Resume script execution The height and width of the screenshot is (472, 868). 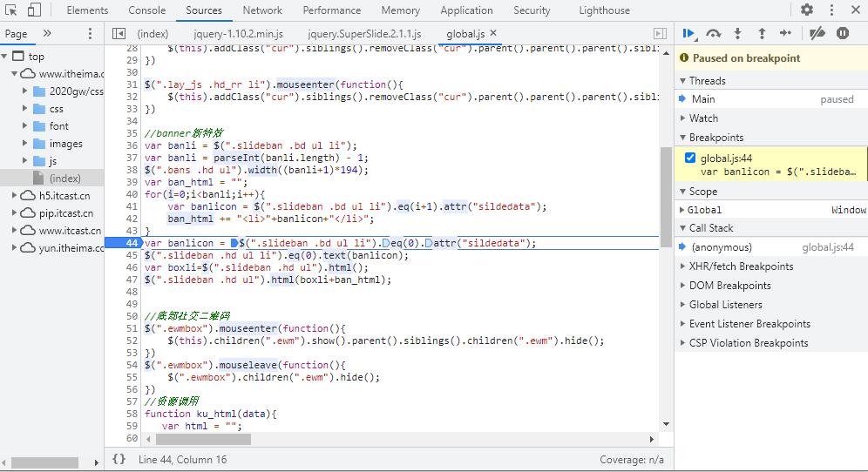[x=688, y=34]
